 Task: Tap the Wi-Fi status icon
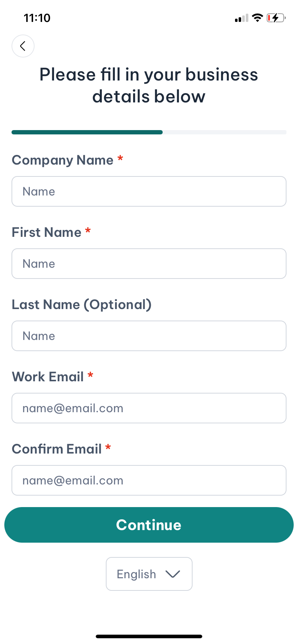point(257,18)
